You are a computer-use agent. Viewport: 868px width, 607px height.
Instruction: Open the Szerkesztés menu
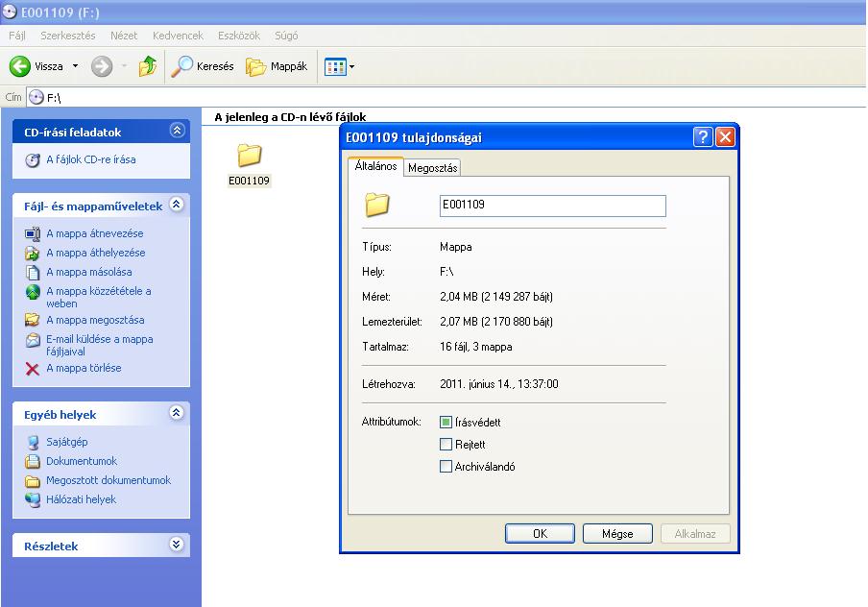coord(67,36)
